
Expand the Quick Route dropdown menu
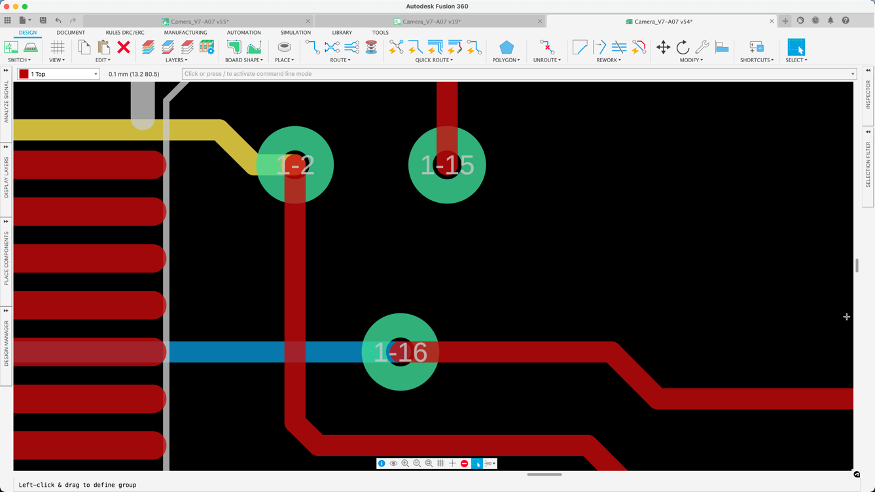point(435,60)
